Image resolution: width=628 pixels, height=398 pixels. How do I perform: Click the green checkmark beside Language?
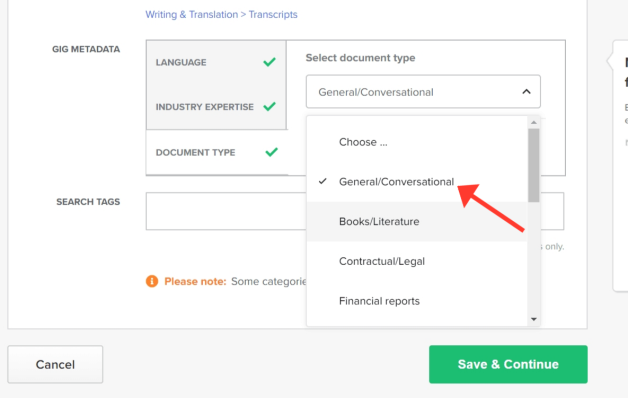[x=269, y=62]
